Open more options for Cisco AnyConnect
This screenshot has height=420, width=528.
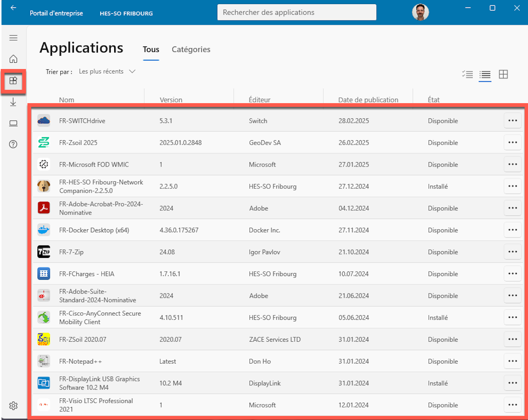click(x=513, y=318)
